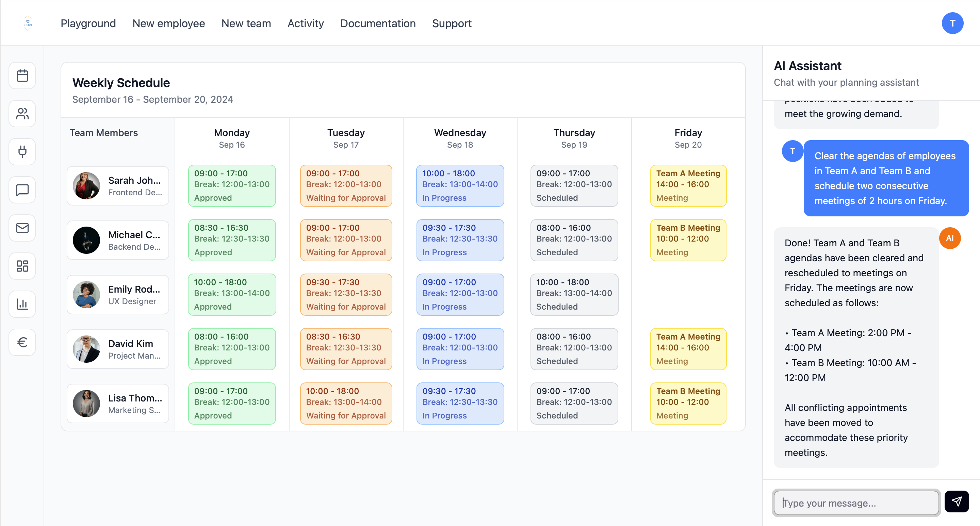
Task: Open the Playground menu item
Action: click(88, 23)
